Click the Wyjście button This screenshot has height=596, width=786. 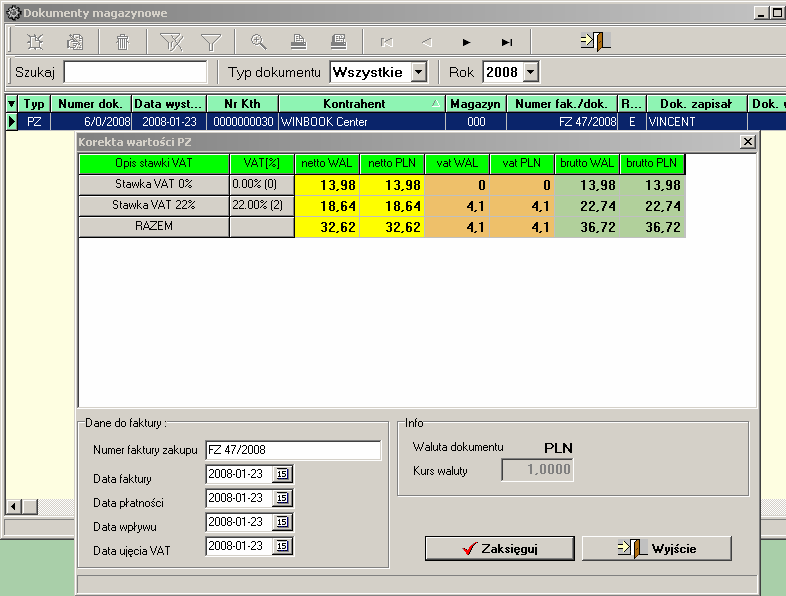tap(657, 548)
